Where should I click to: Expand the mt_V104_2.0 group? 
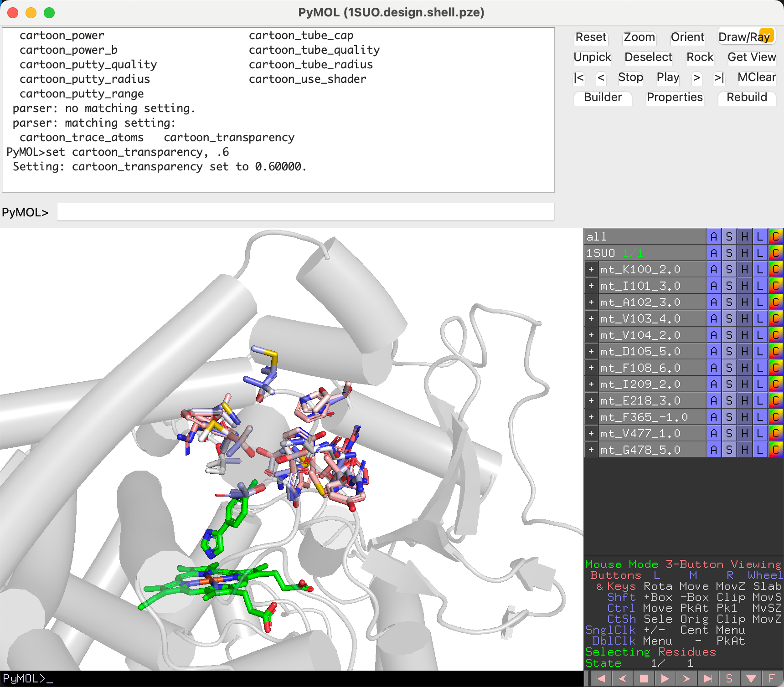(x=591, y=335)
